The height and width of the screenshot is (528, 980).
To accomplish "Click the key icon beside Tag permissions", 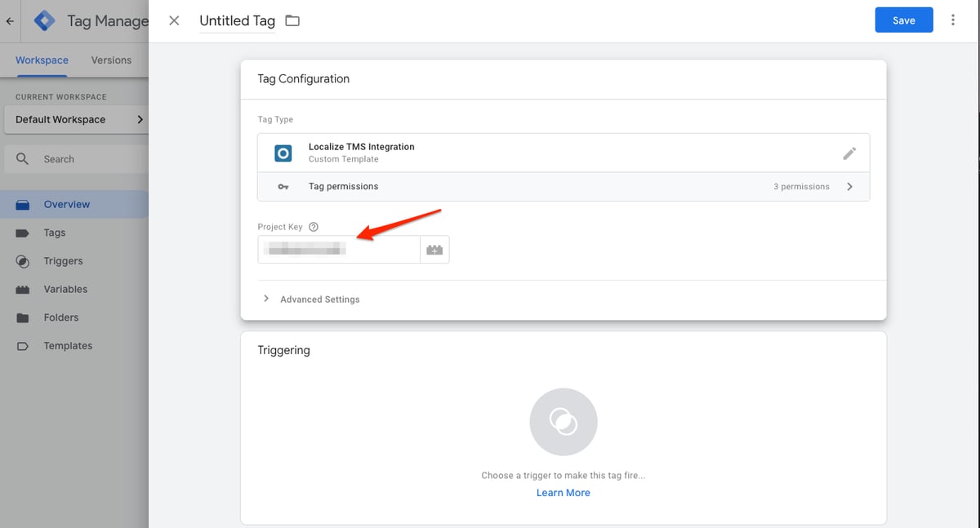I will [x=283, y=187].
